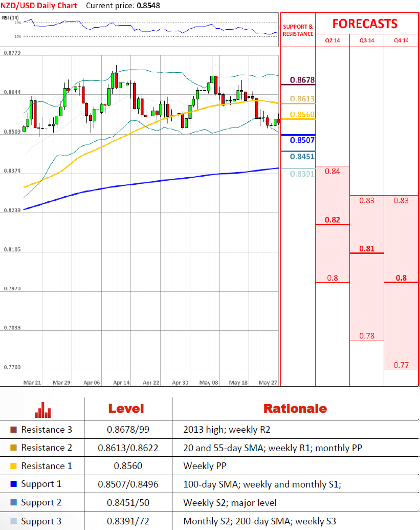Image resolution: width=420 pixels, height=530 pixels.
Task: Select the Support 1 row label
Action: click(41, 484)
